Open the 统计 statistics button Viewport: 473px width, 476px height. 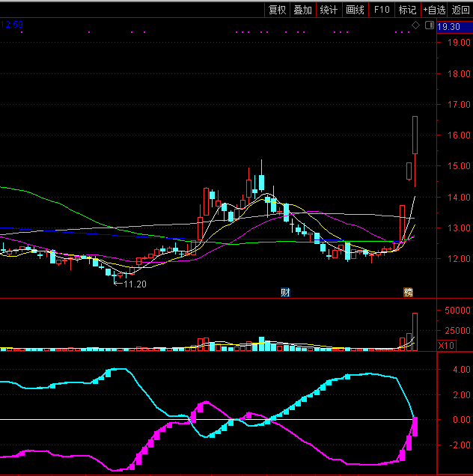[x=329, y=10]
